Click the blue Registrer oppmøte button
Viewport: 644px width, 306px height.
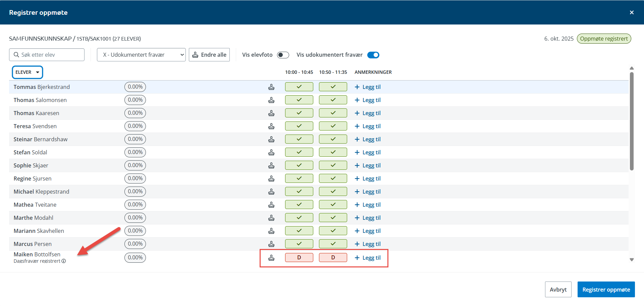(606, 290)
